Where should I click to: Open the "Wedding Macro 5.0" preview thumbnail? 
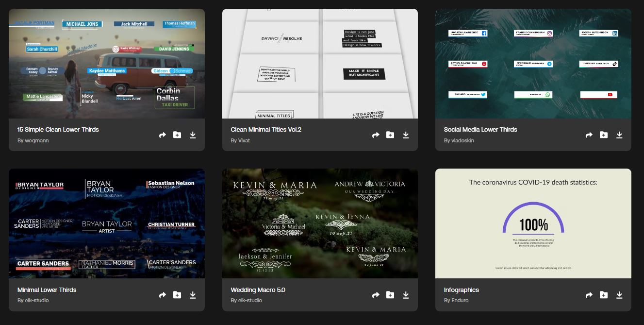(320, 223)
